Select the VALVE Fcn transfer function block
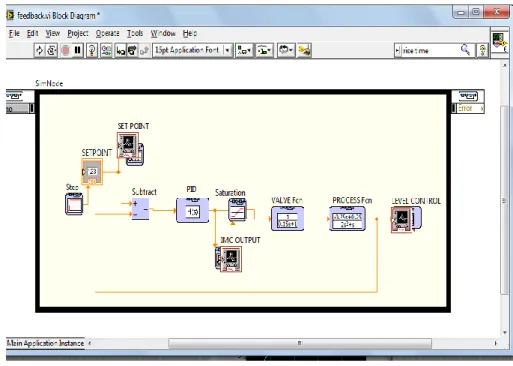Viewport: 513px width, 366px height. [x=287, y=219]
